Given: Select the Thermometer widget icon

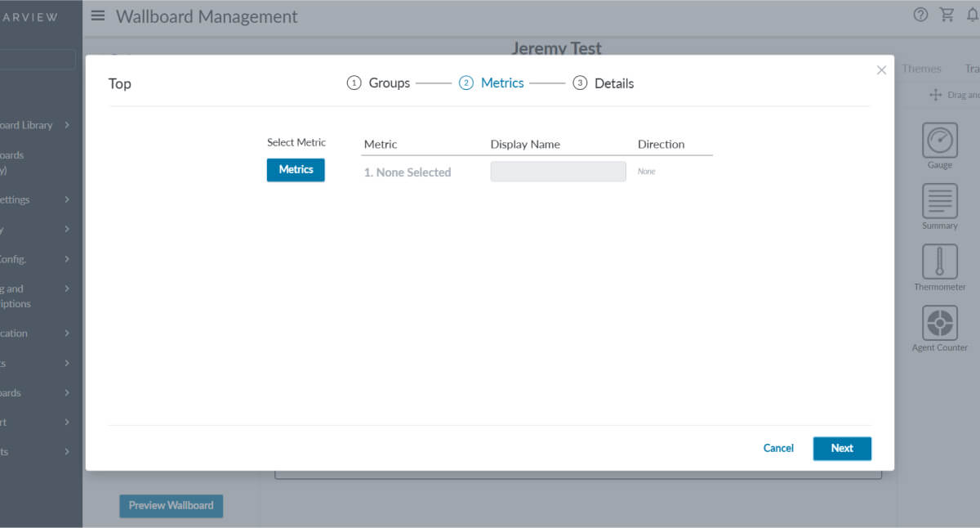Looking at the screenshot, I should (x=939, y=262).
